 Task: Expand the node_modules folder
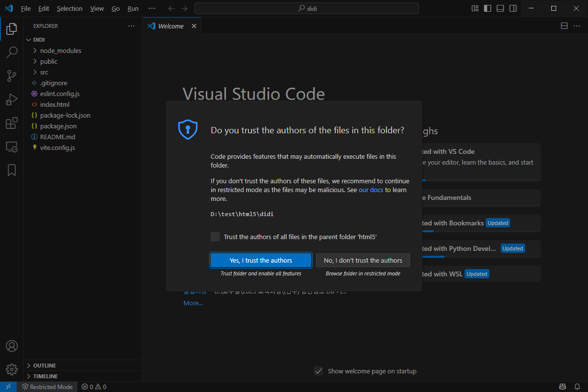[61, 50]
